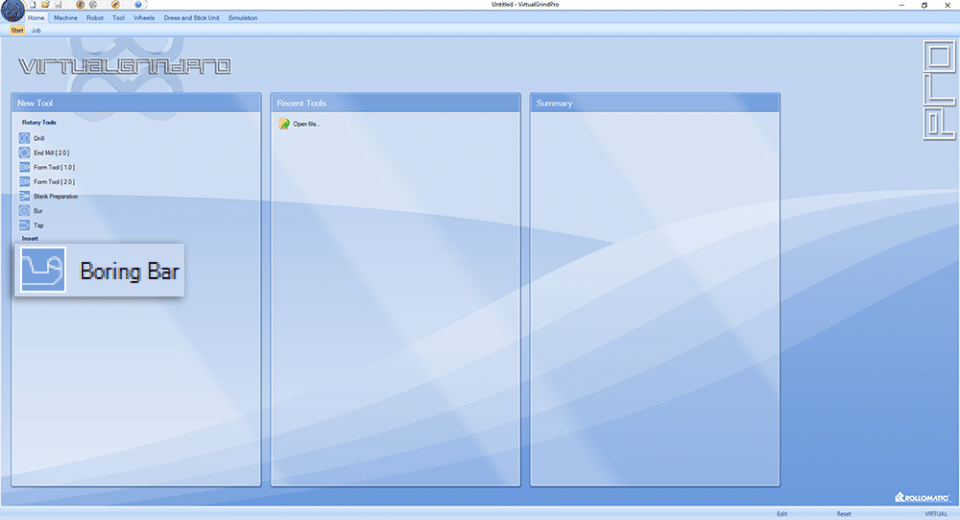Select the Start sub-tab
The width and height of the screenshot is (960, 520).
[17, 30]
